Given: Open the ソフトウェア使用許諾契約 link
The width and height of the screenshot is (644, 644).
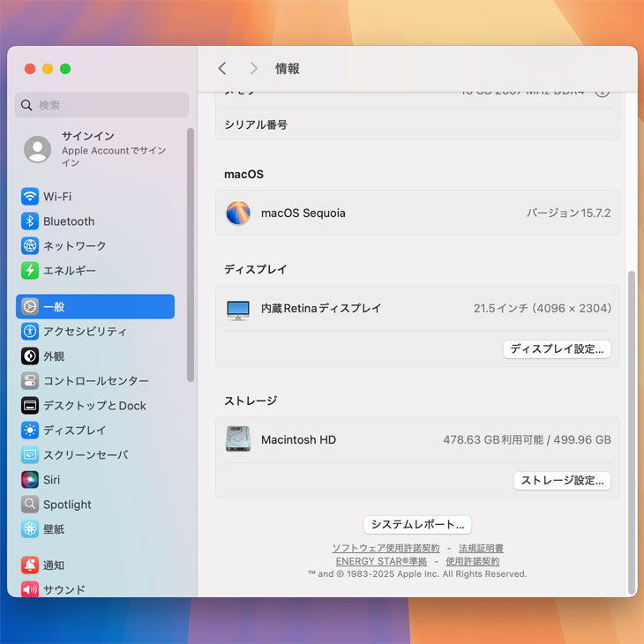Looking at the screenshot, I should click(386, 549).
